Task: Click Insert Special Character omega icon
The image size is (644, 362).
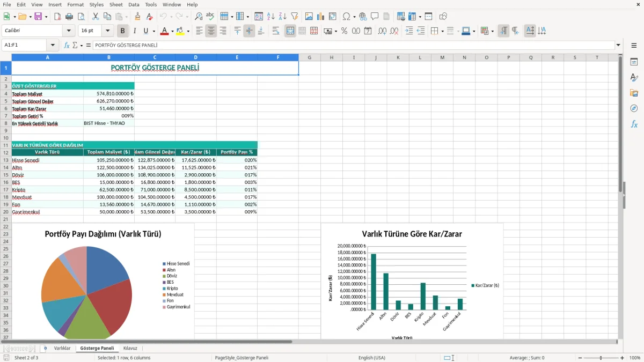Action: click(x=346, y=17)
